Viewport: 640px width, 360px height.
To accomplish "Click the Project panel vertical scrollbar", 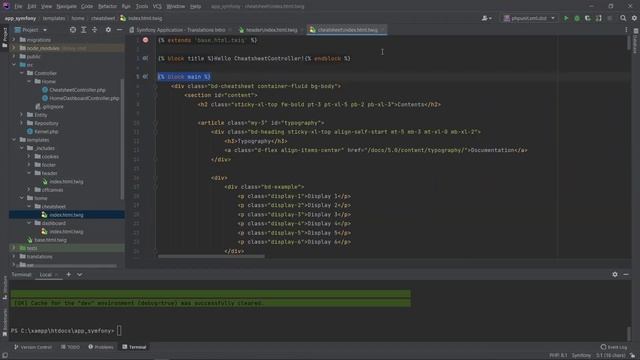I will (122, 139).
